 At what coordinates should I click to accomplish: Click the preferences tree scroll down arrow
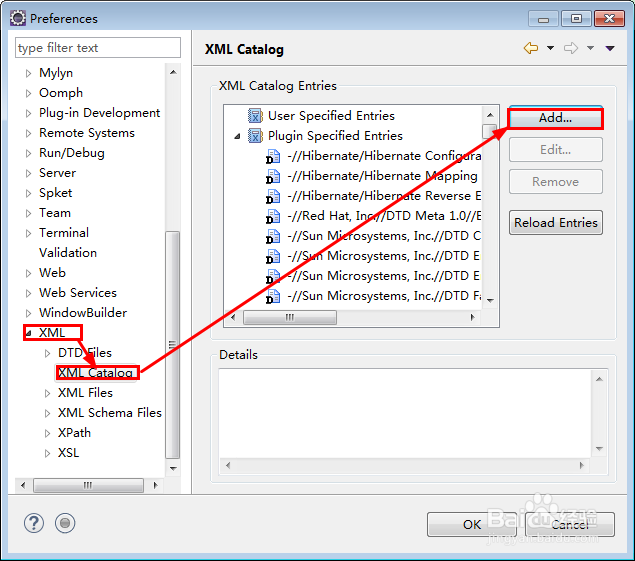pyautogui.click(x=173, y=469)
